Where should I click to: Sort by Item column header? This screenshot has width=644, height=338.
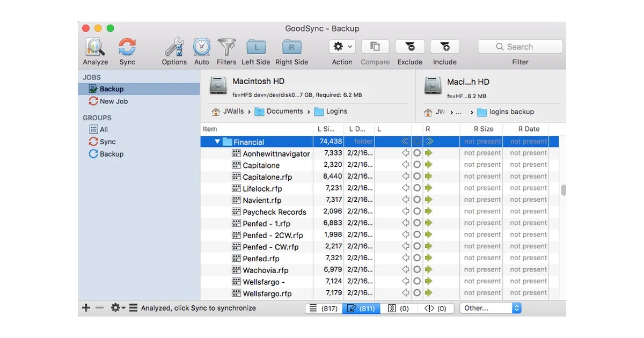(x=257, y=129)
